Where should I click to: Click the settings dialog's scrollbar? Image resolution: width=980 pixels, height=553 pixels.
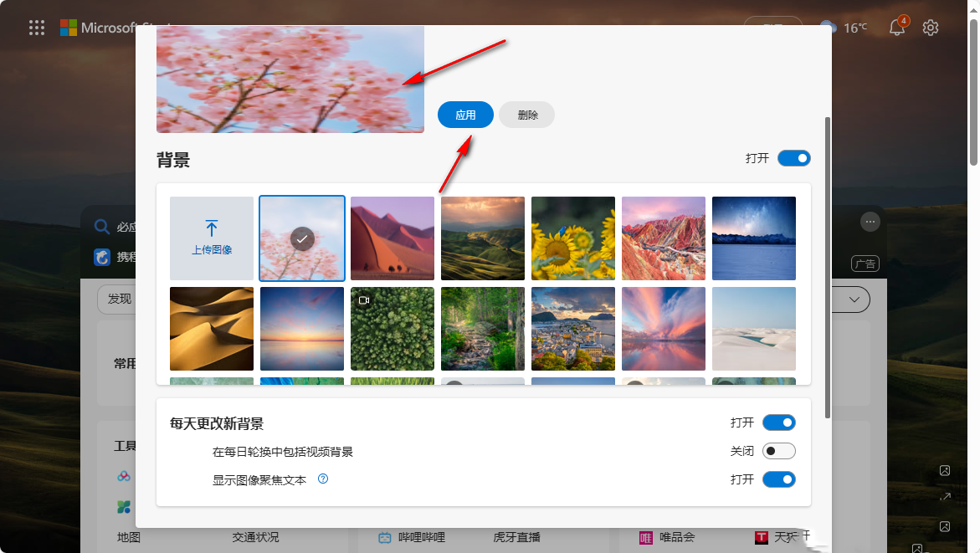tap(828, 268)
